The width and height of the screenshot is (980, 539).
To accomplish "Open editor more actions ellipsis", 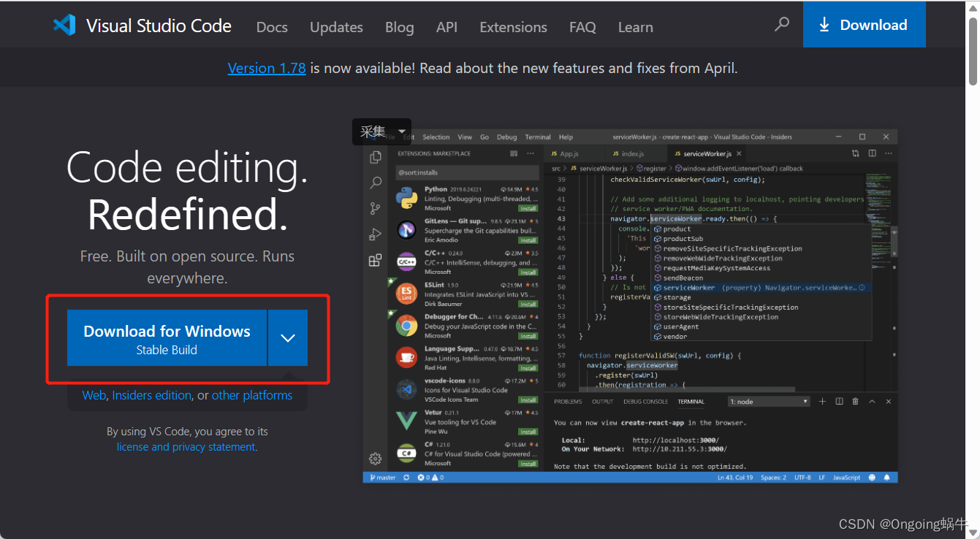I will pyautogui.click(x=887, y=153).
